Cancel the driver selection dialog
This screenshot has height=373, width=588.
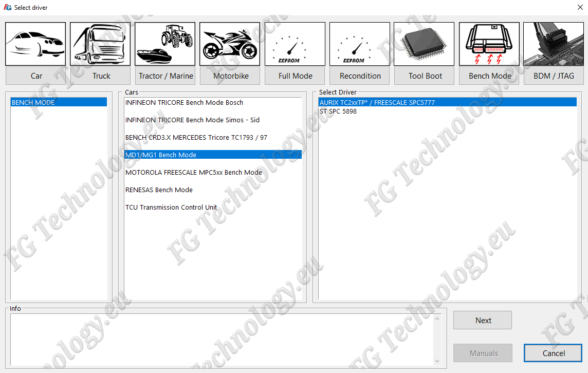click(x=553, y=353)
